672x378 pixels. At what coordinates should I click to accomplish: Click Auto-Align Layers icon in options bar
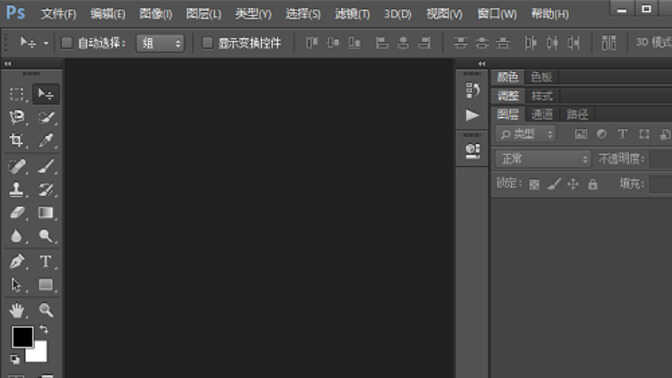pos(609,43)
